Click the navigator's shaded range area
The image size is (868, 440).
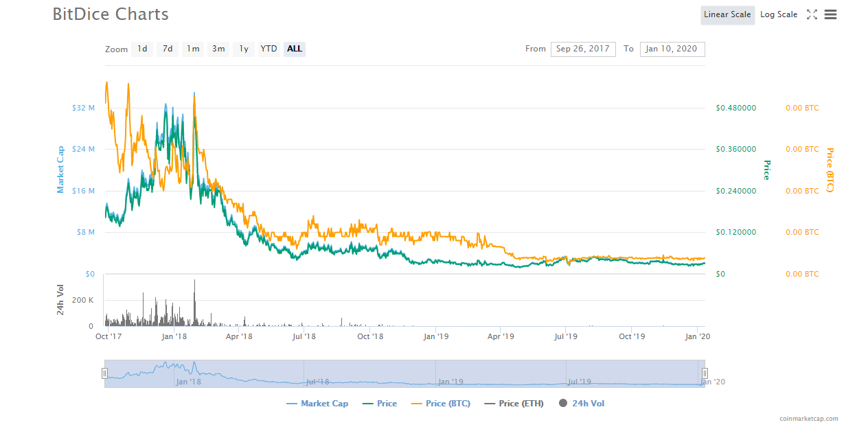pyautogui.click(x=404, y=373)
